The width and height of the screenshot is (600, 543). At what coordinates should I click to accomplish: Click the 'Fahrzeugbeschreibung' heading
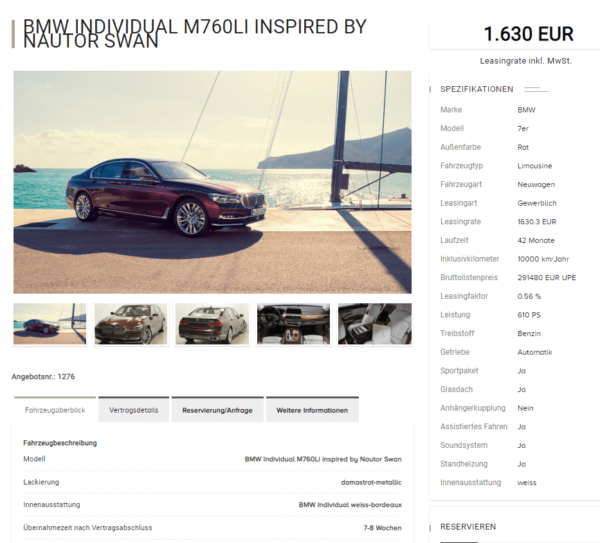60,443
